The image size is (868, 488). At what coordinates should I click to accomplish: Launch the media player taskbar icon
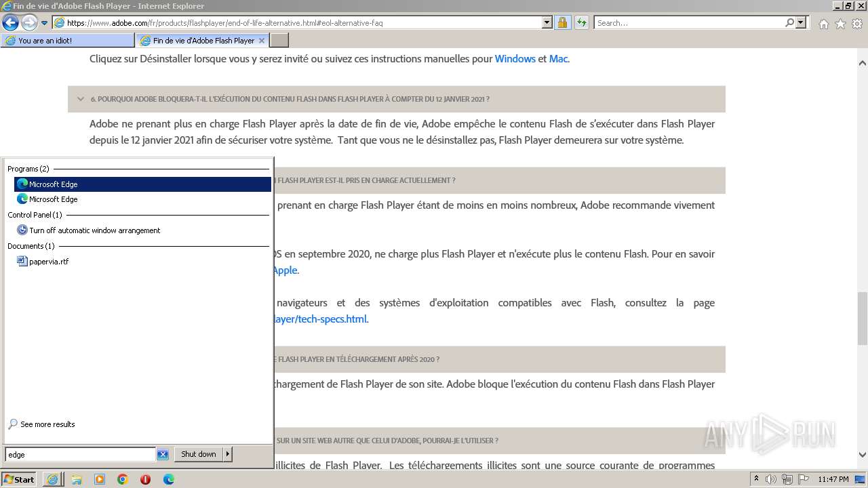tap(100, 479)
